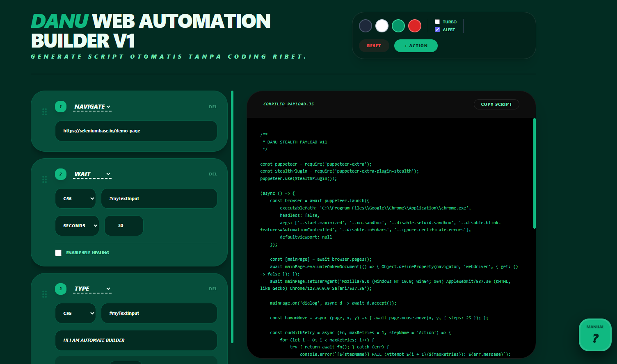The height and width of the screenshot is (364, 617).
Task: Click the 'DANU STEALTH PAYLOAD V11' comment line
Action: point(295,142)
